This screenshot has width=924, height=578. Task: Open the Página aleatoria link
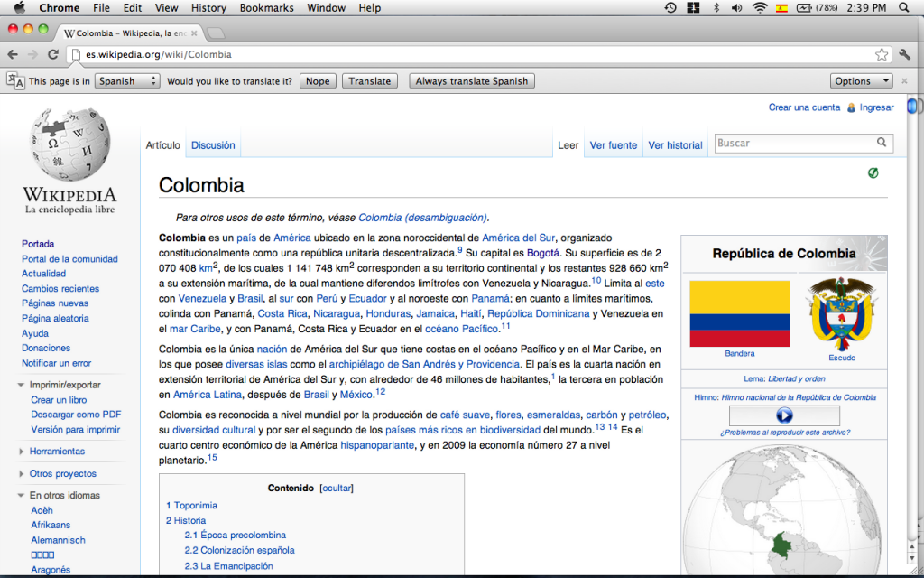(x=55, y=318)
